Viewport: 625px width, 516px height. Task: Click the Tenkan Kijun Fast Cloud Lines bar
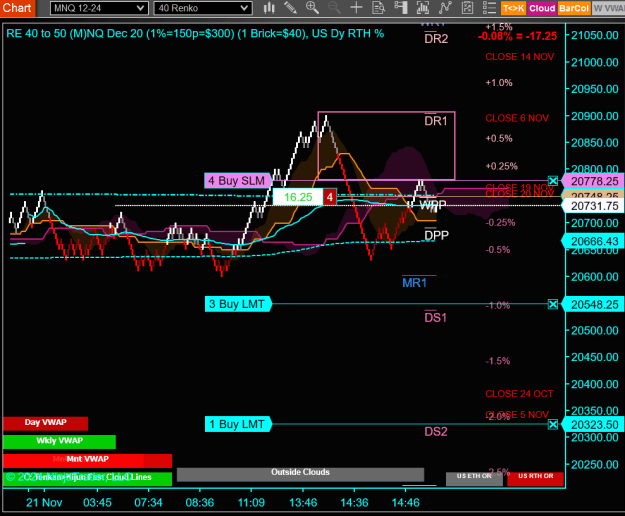(87, 479)
